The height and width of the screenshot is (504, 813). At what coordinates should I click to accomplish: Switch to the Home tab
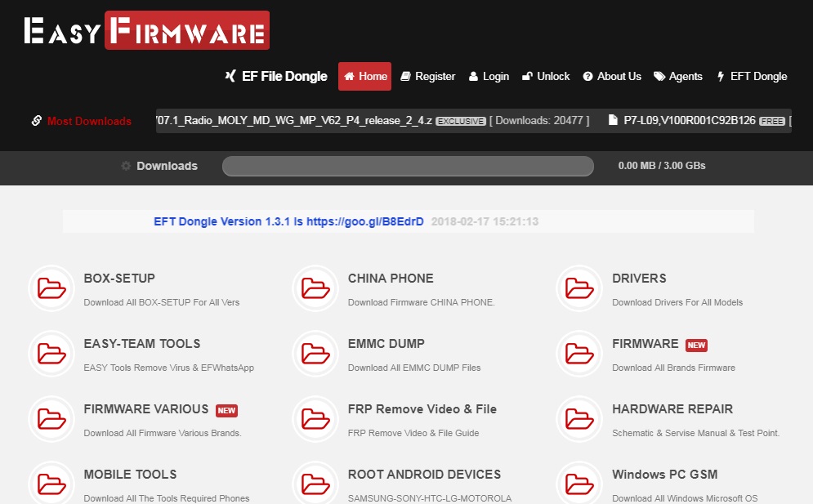coord(364,76)
